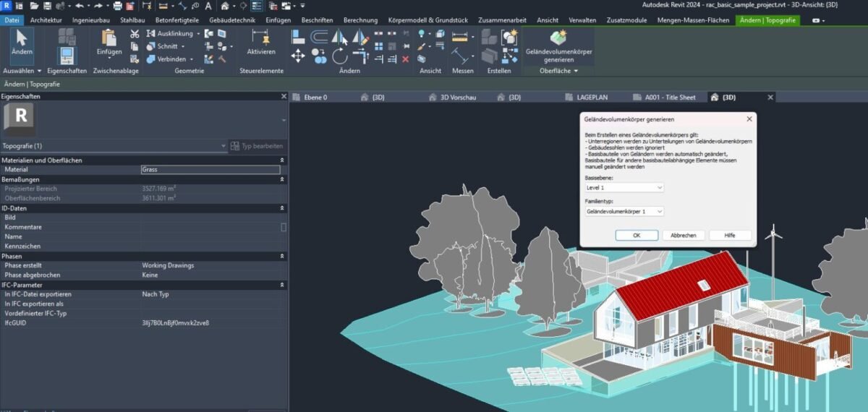This screenshot has height=412, width=868.
Task: Switch to the Gebäudetechnik ribbon tab
Action: tap(234, 20)
